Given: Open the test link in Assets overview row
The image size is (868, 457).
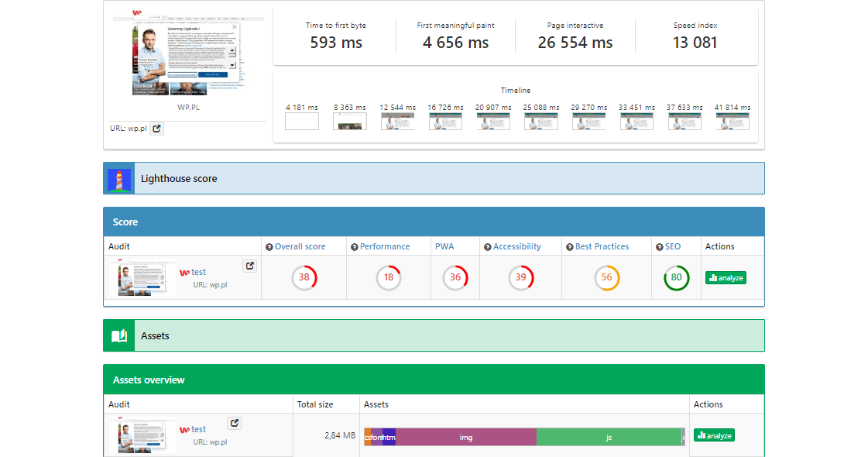Looking at the screenshot, I should pos(198,430).
